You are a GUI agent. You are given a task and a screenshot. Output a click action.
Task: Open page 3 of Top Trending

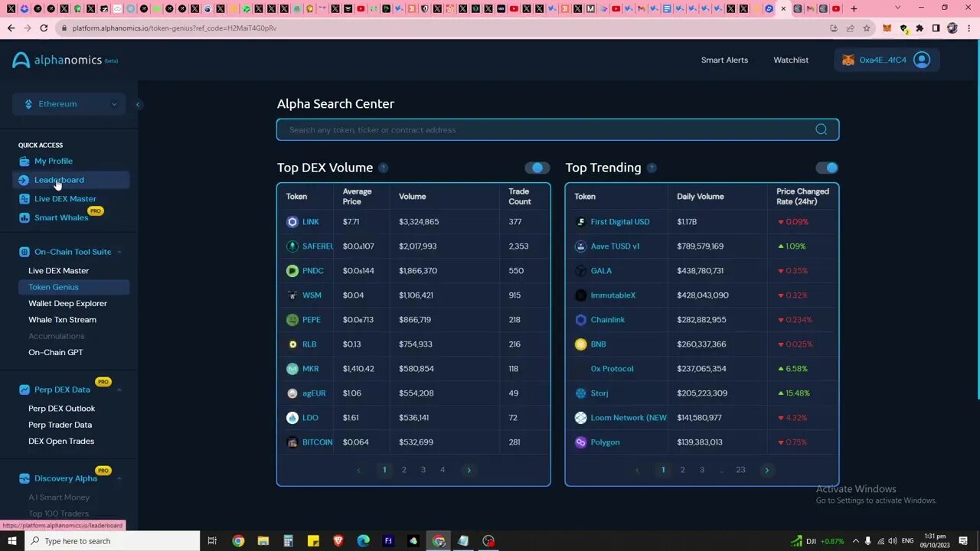pos(702,470)
